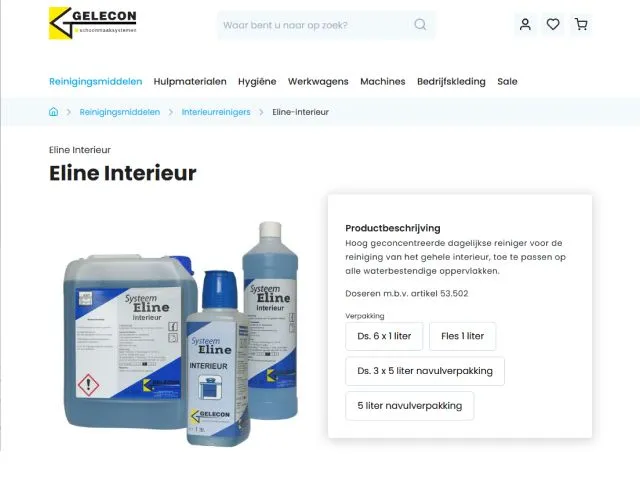Open the Bedrijfskleding menu
This screenshot has width=640, height=480.
[x=451, y=82]
